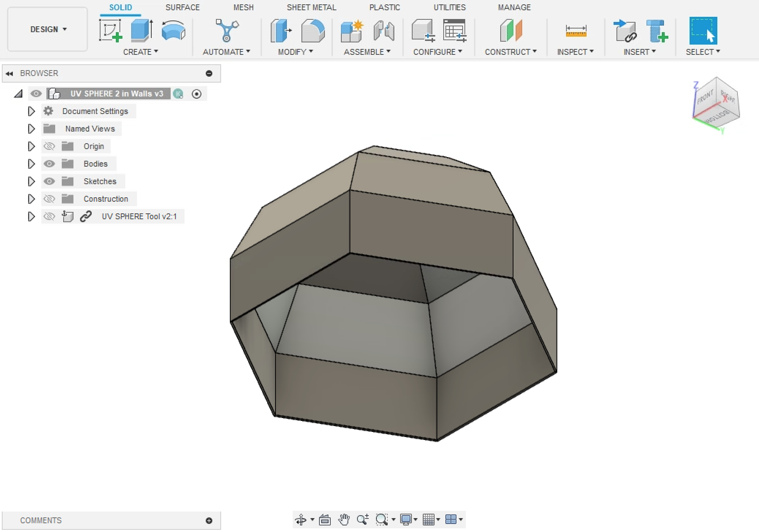This screenshot has height=532, width=759.
Task: Open the SELECT menu
Action: (703, 52)
